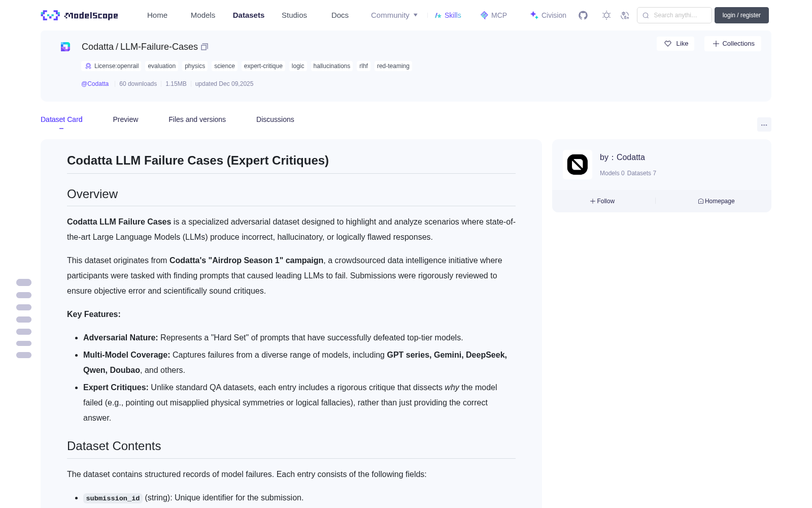Click the science tag

[224, 66]
